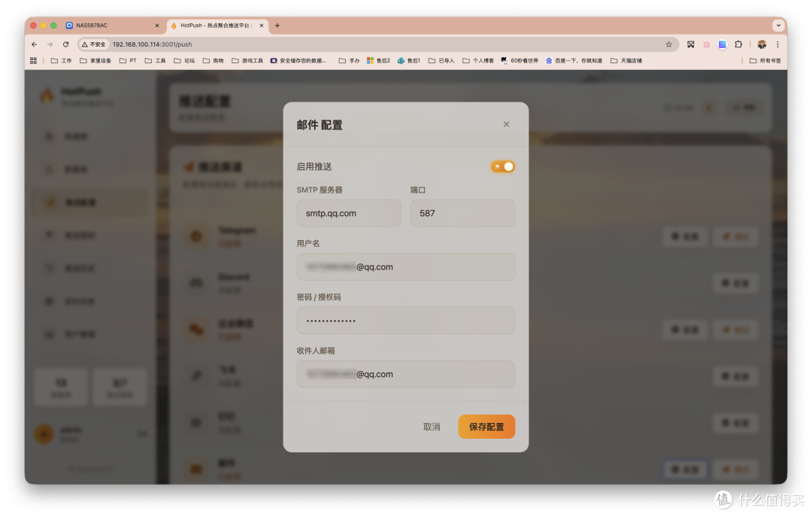Screen dimensions: 812x517
Task: Open the 安全储存您的数据 bookmark
Action: coord(298,61)
